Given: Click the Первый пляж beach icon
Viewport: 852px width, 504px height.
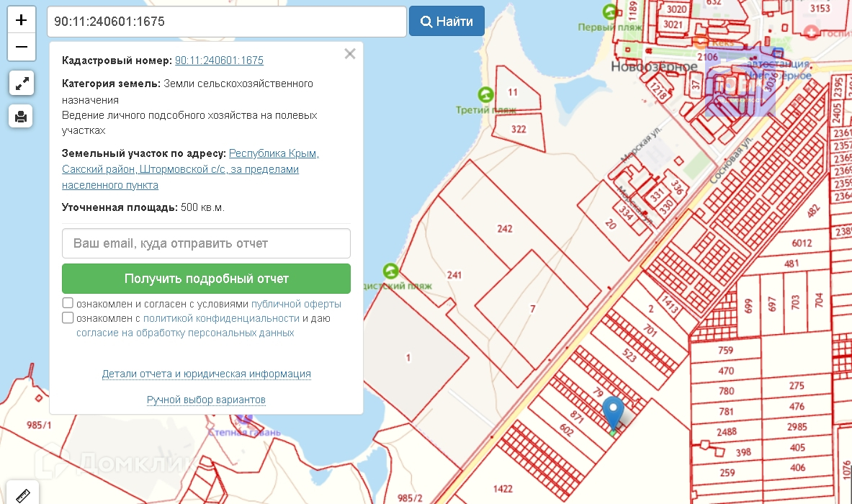Looking at the screenshot, I should pyautogui.click(x=610, y=12).
